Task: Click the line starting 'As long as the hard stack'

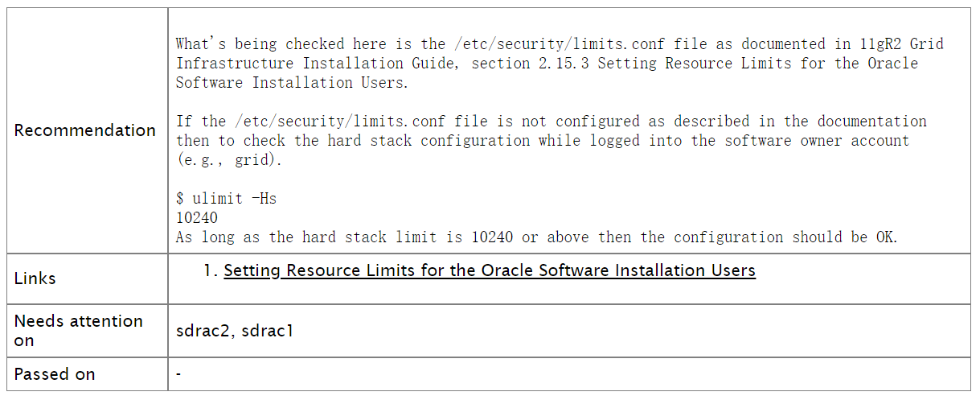Action: click(535, 237)
